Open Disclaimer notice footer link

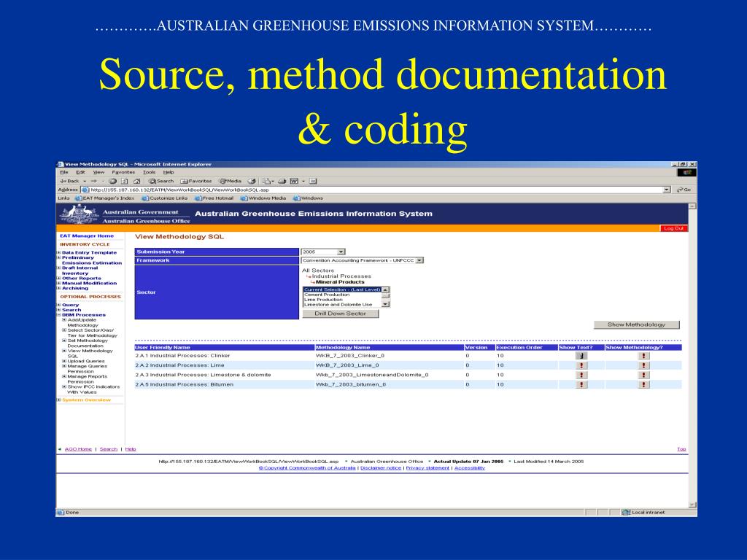coord(381,468)
